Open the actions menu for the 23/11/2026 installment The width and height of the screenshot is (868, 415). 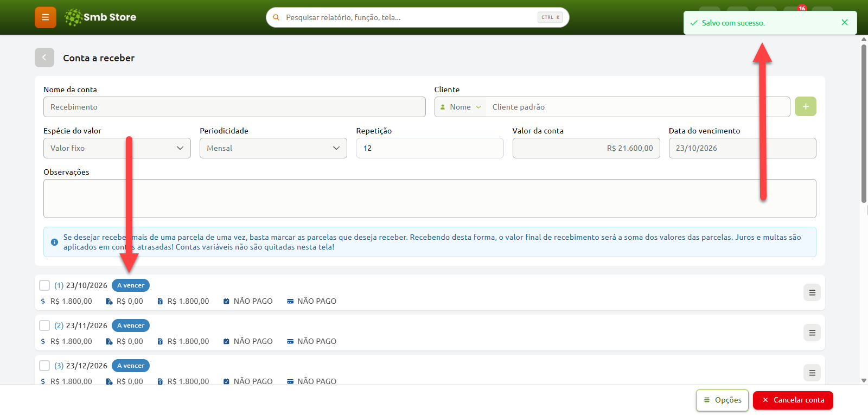(x=812, y=333)
